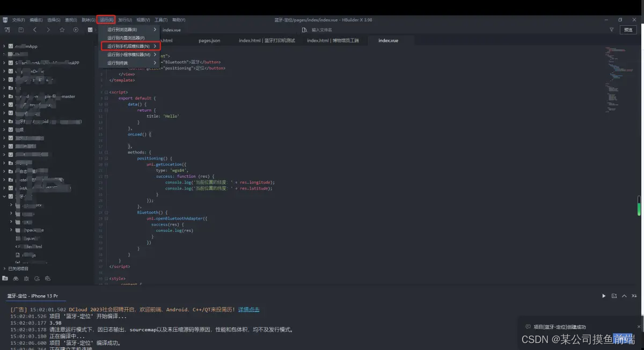Click the circled play run icon
Image resolution: width=644 pixels, height=350 pixels.
[x=76, y=30]
